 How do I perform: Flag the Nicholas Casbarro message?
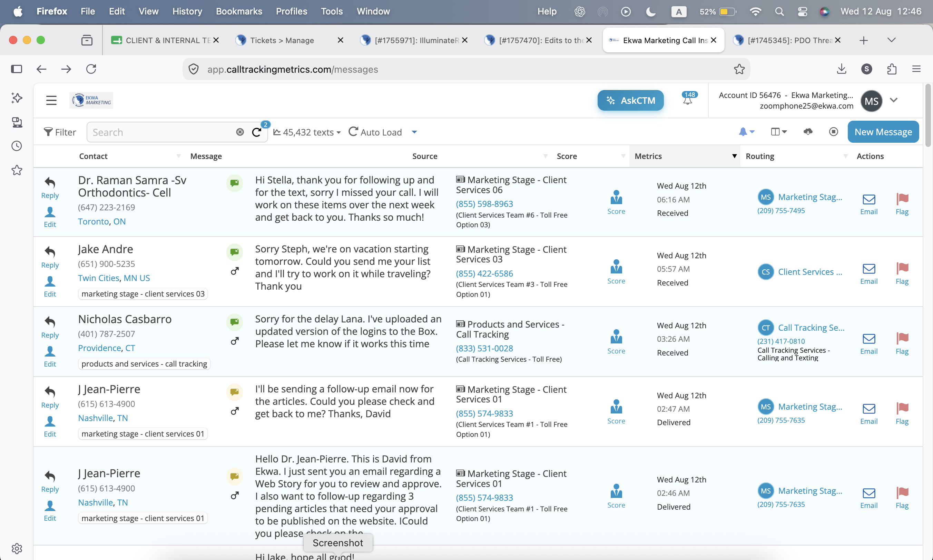tap(902, 344)
